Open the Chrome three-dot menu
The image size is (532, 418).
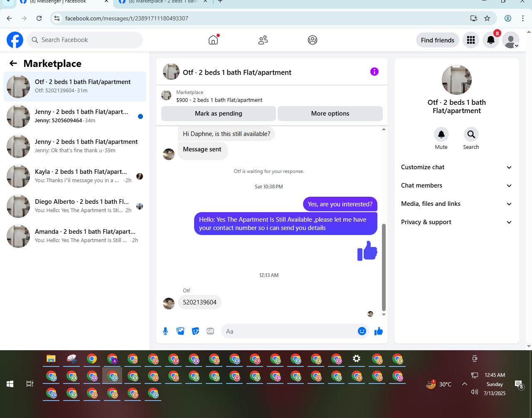[x=523, y=18]
